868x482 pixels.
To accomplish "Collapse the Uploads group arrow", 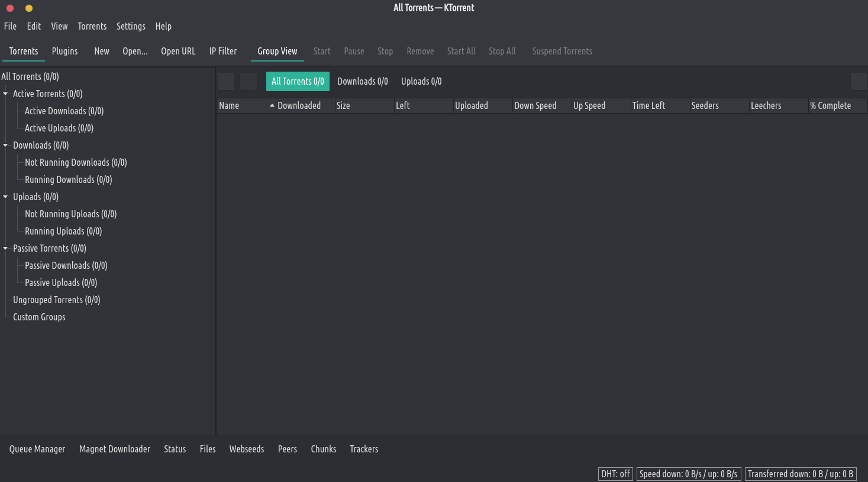I will click(x=5, y=197).
